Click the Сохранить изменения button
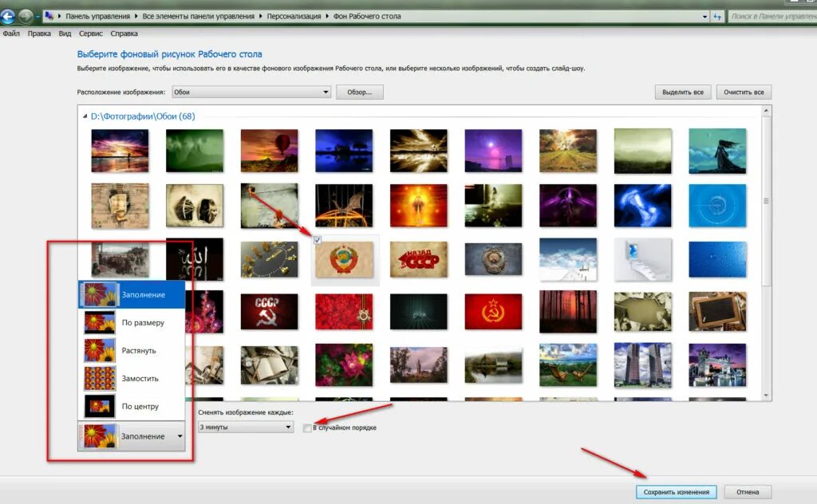 coord(676,492)
